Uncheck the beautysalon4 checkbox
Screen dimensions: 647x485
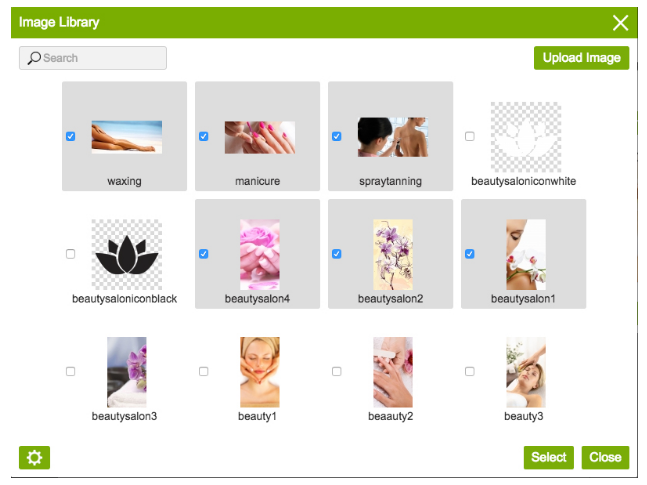(203, 254)
